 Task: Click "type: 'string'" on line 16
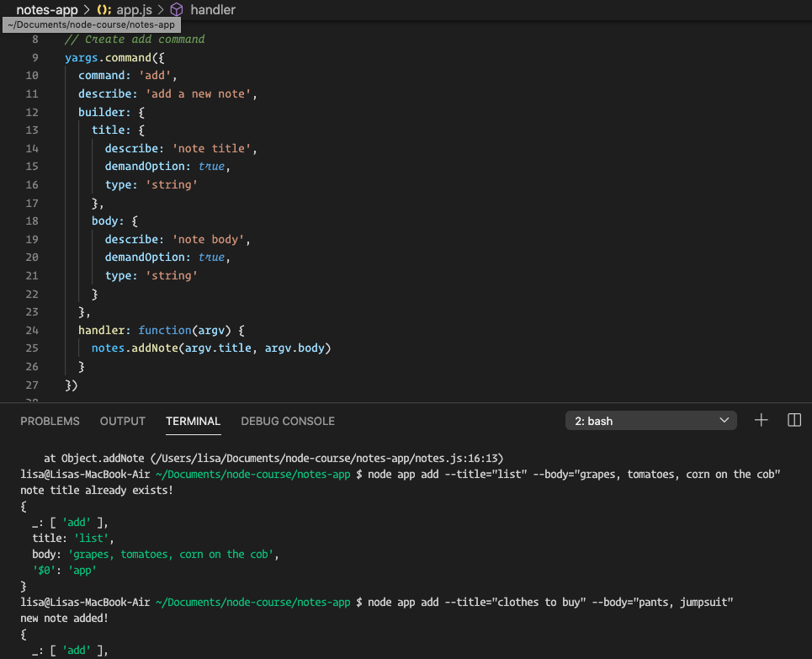[x=151, y=184]
